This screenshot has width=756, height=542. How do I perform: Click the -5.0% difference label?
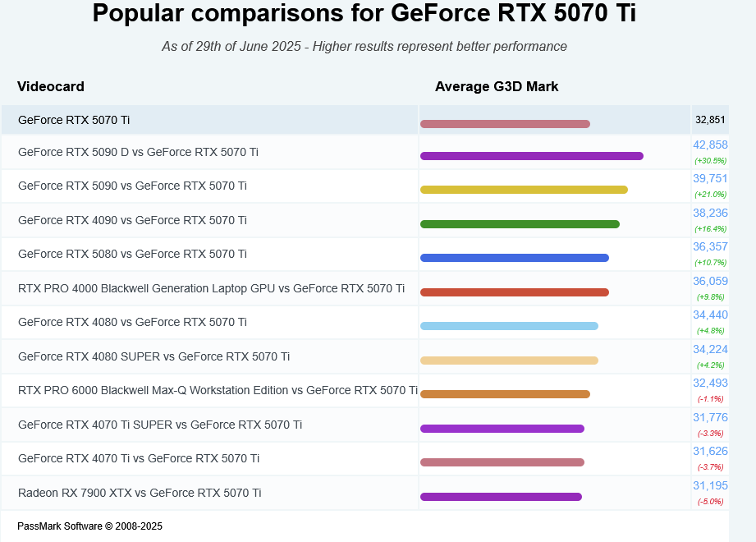coord(710,502)
